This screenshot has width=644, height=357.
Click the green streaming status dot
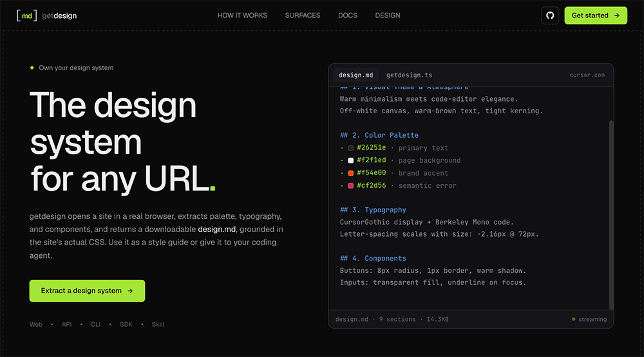click(x=574, y=319)
